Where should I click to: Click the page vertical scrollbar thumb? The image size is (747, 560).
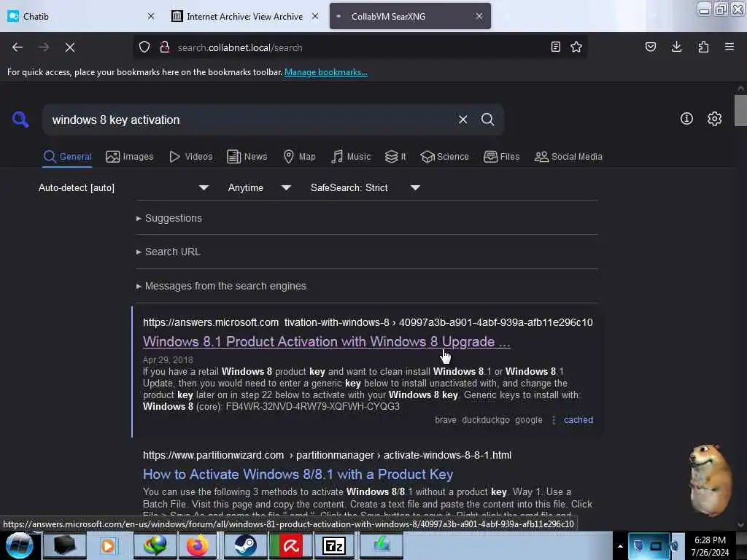point(740,111)
